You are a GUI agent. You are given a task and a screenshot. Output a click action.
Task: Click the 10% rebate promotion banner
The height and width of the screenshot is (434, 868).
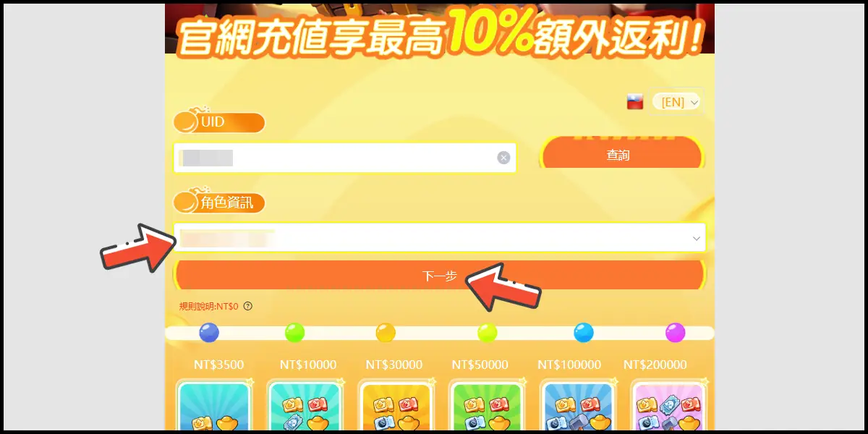[440, 29]
